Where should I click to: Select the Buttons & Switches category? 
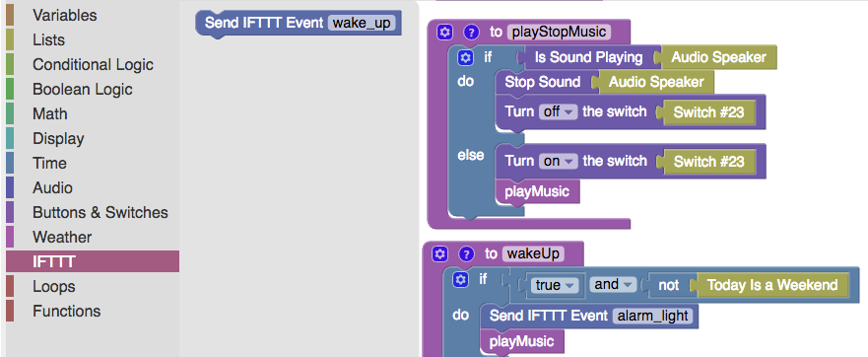[93, 212]
